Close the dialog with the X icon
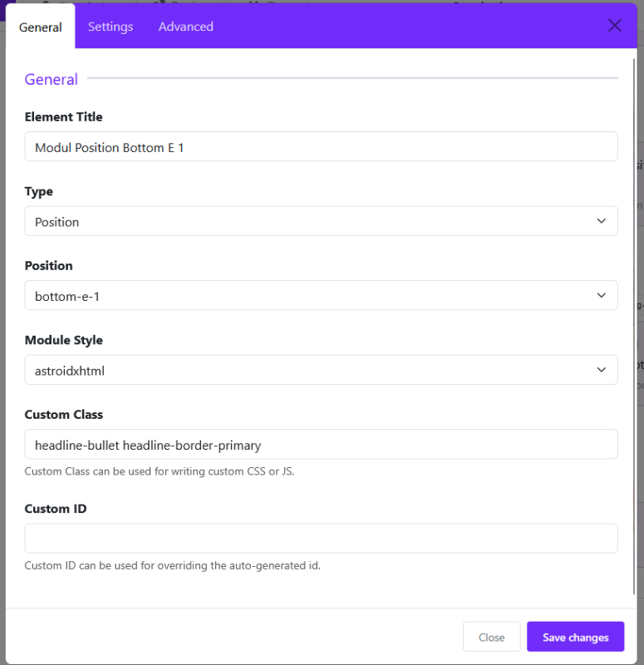This screenshot has height=665, width=644. (615, 26)
